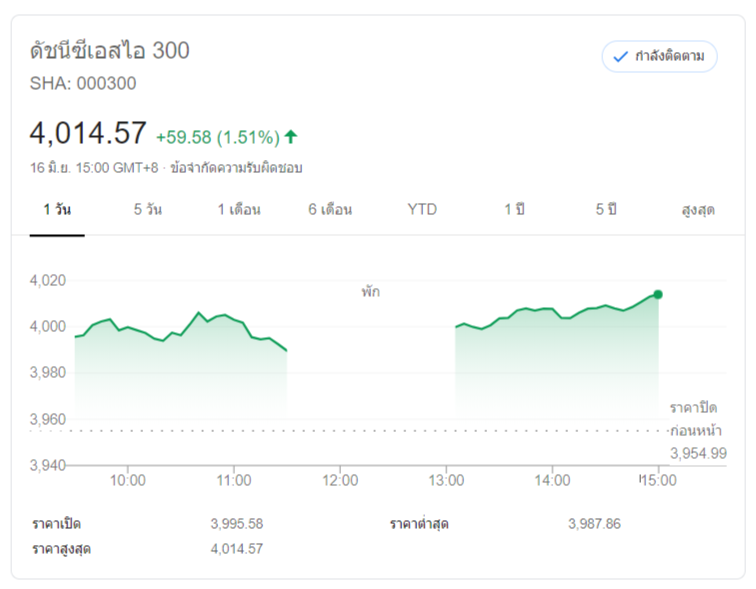Click the checkmark icon in follow button
Screen dimensions: 756x589
pos(620,56)
